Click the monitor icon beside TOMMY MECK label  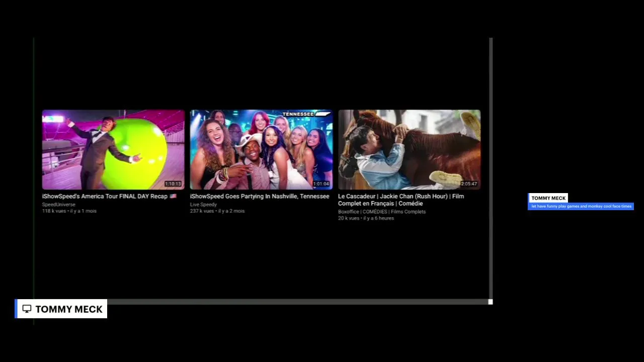pos(27,309)
